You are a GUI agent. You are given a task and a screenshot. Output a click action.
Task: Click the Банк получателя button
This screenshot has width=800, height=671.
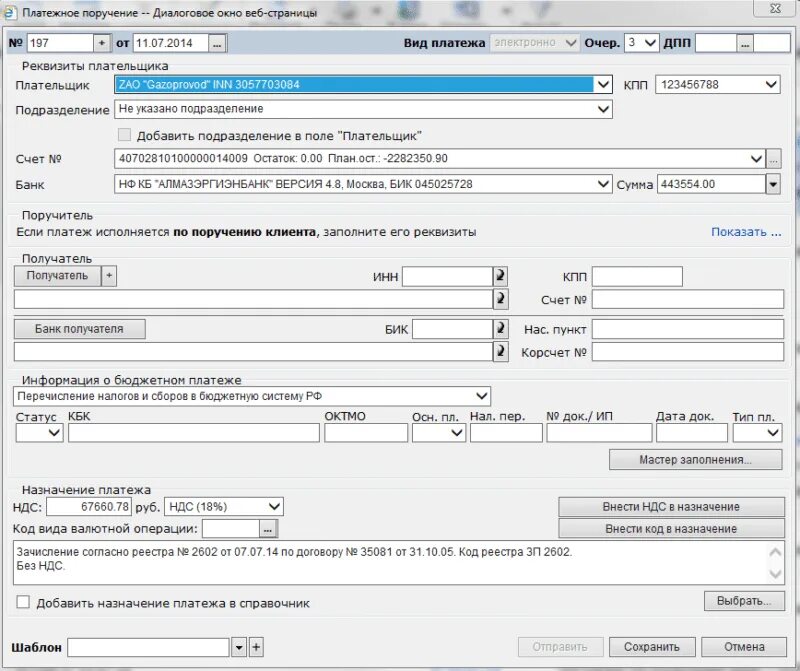[80, 329]
